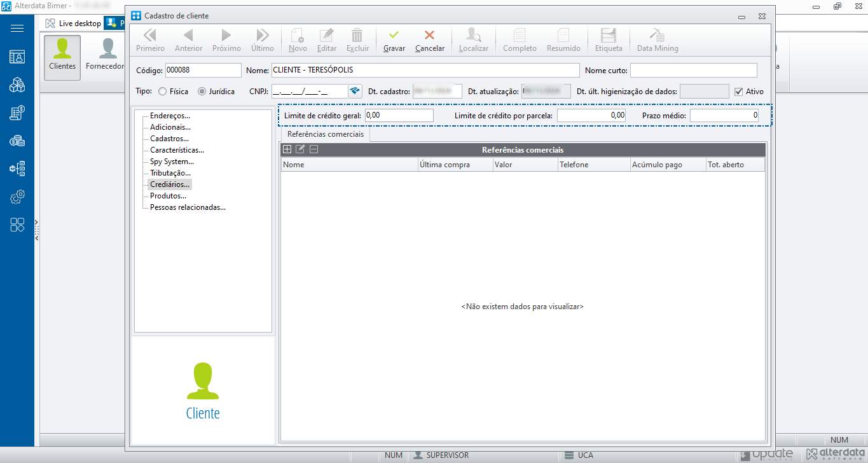The width and height of the screenshot is (868, 463).
Task: Sort by the Tot. aberto column
Action: click(x=734, y=165)
